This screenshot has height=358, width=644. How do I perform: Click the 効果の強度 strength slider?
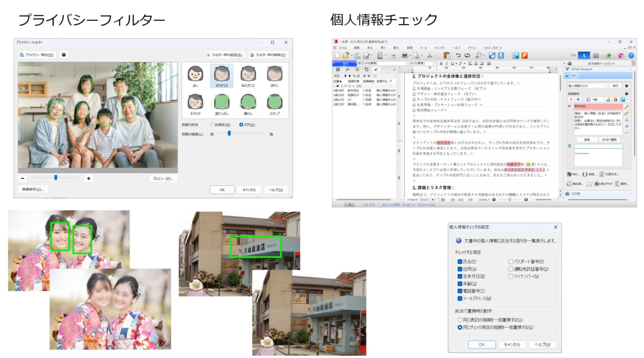229,133
